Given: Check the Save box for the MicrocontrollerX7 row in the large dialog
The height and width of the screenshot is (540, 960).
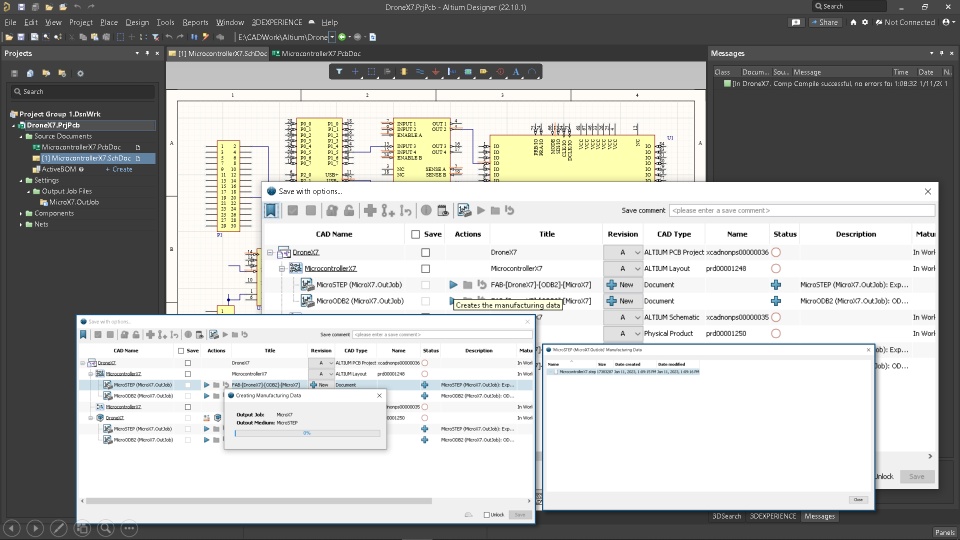Looking at the screenshot, I should coord(426,269).
